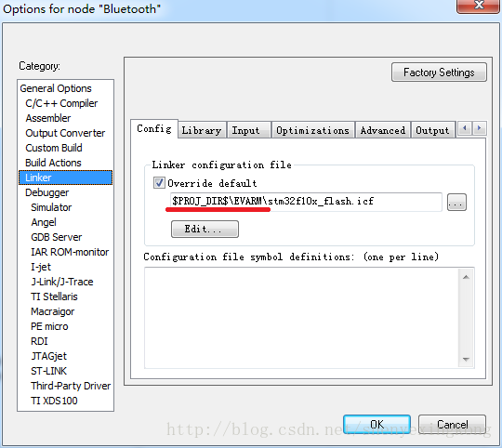Choose the Debugger category

pyautogui.click(x=47, y=192)
